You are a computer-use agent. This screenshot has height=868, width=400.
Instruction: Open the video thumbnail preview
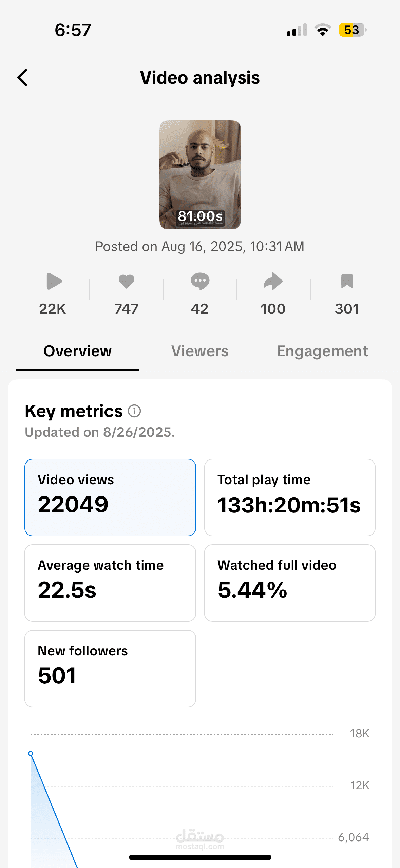point(200,175)
